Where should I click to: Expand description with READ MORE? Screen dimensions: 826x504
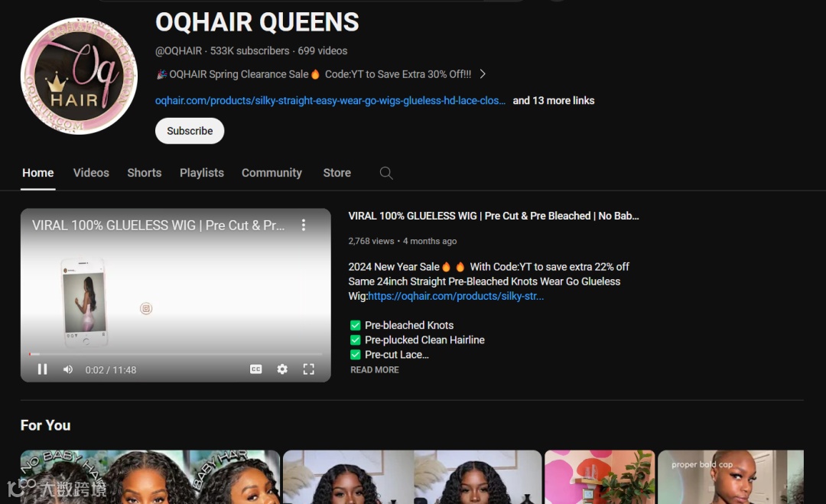tap(375, 369)
